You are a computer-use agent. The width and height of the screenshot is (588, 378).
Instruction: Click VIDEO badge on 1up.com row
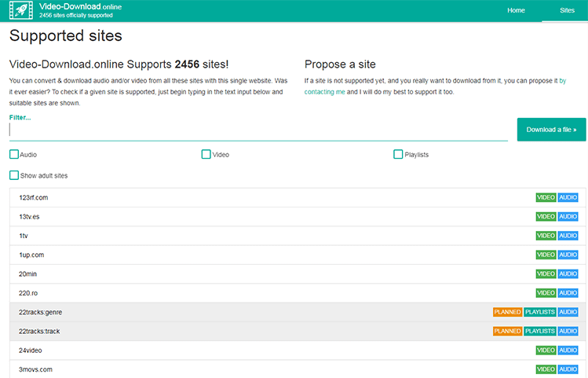(546, 255)
